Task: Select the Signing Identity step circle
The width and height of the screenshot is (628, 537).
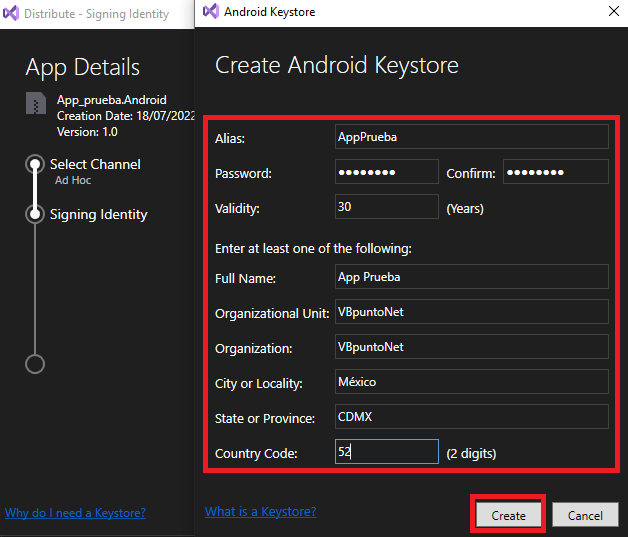Action: (35, 214)
